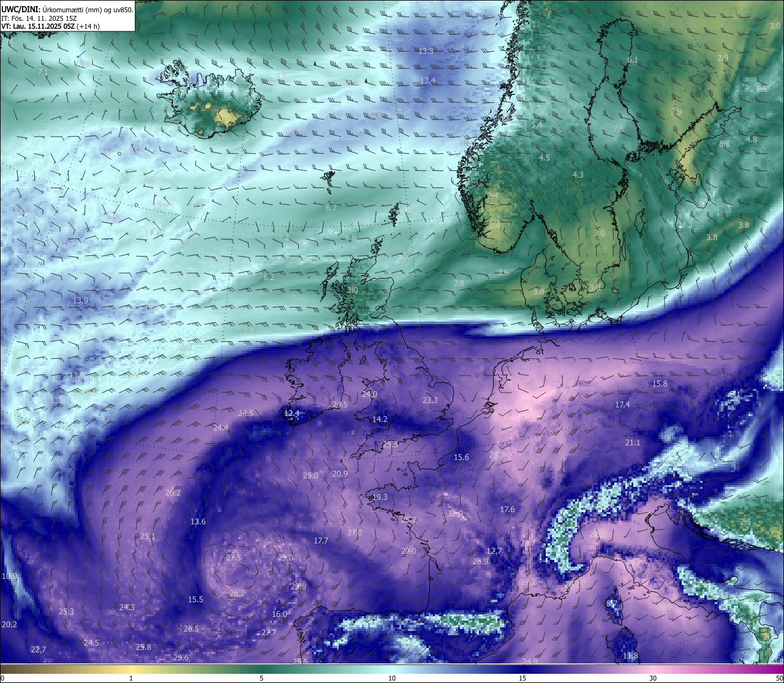Click the 21.1 map value
784x683 pixels.
click(633, 443)
